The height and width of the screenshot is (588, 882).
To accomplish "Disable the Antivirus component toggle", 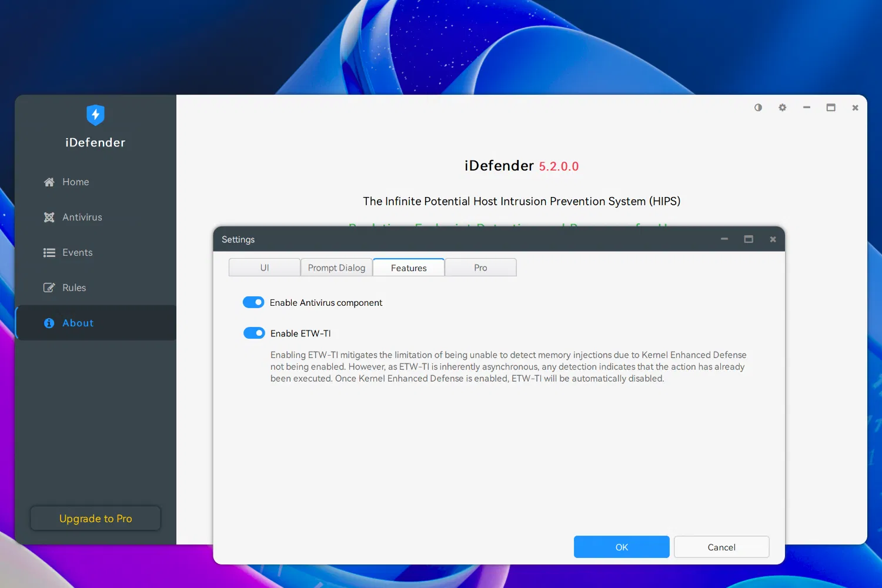I will click(253, 302).
